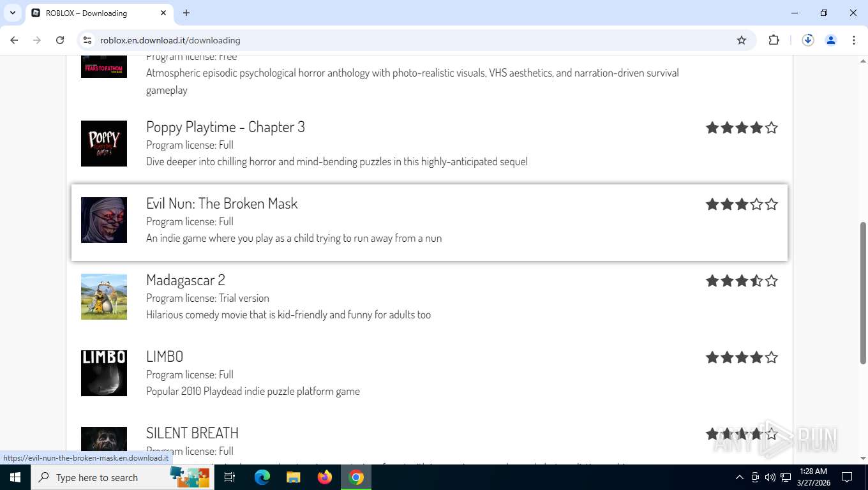
Task: Click Evil Nun three-star rating
Action: (x=742, y=204)
